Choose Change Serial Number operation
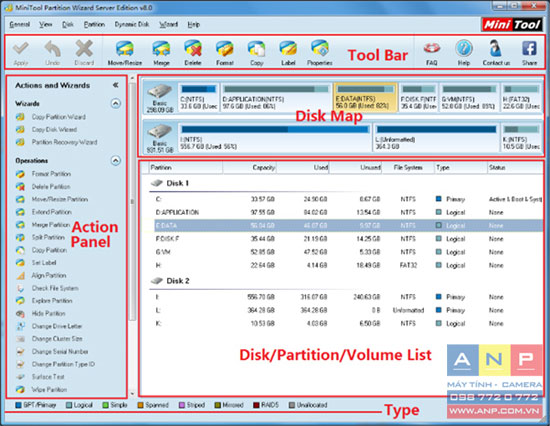 (52, 351)
